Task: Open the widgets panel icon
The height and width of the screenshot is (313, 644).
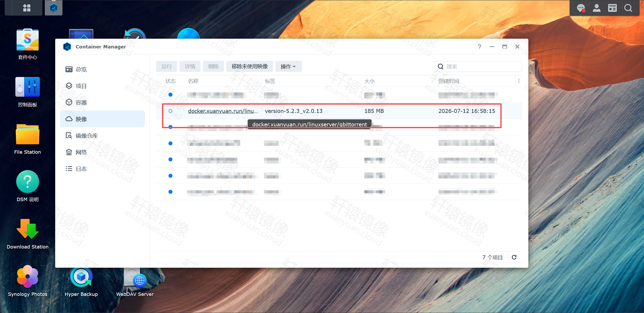Action: tap(612, 8)
